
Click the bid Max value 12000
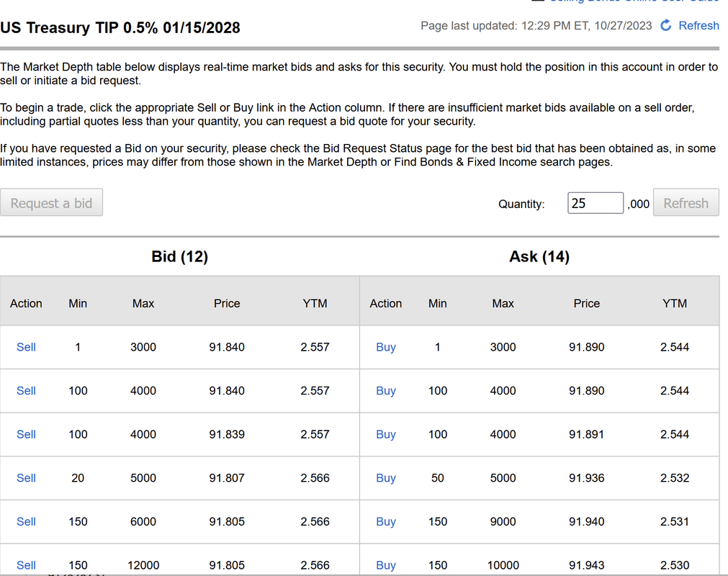tap(143, 565)
